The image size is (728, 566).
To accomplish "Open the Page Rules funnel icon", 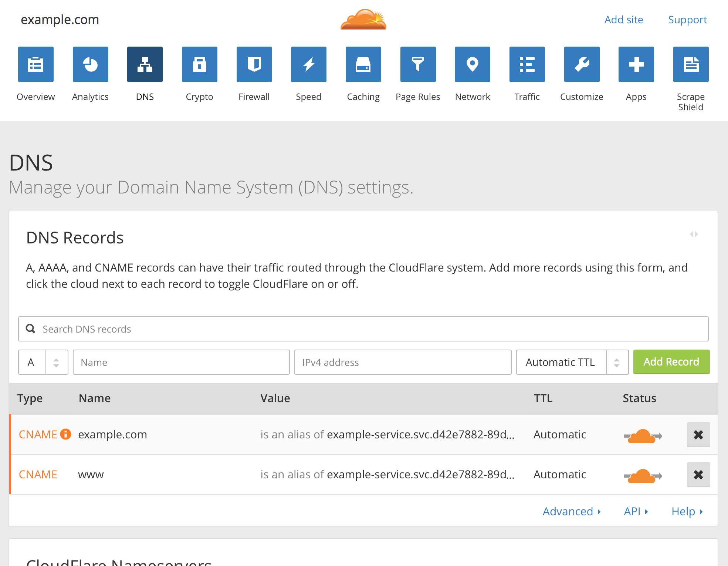I will [x=418, y=64].
